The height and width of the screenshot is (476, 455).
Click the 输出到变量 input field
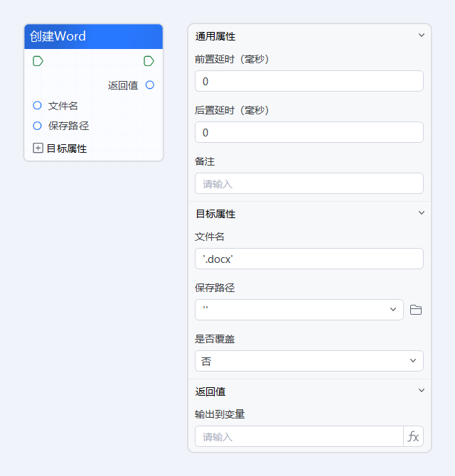(x=299, y=436)
